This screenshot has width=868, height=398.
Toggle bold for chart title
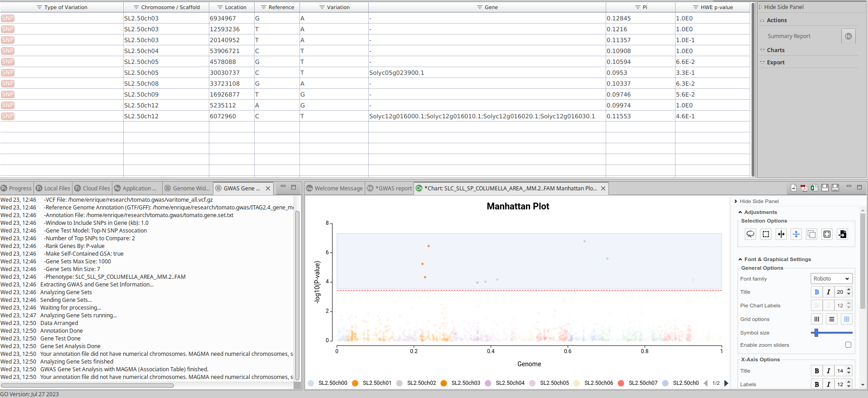(817, 292)
